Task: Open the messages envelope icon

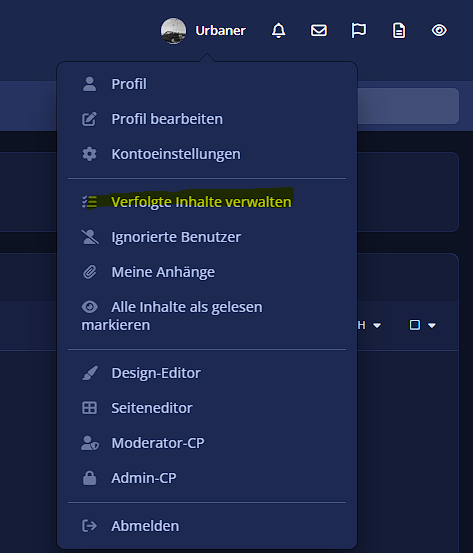Action: tap(319, 30)
